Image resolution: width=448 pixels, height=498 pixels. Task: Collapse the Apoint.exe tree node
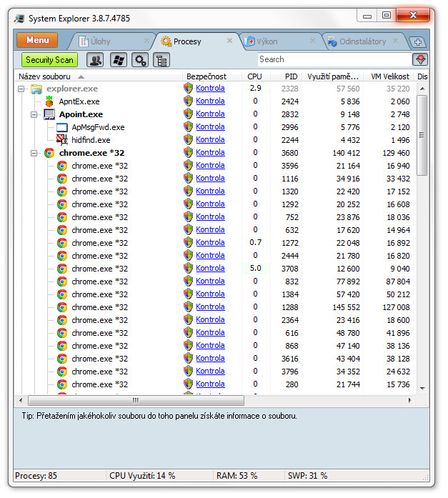34,114
